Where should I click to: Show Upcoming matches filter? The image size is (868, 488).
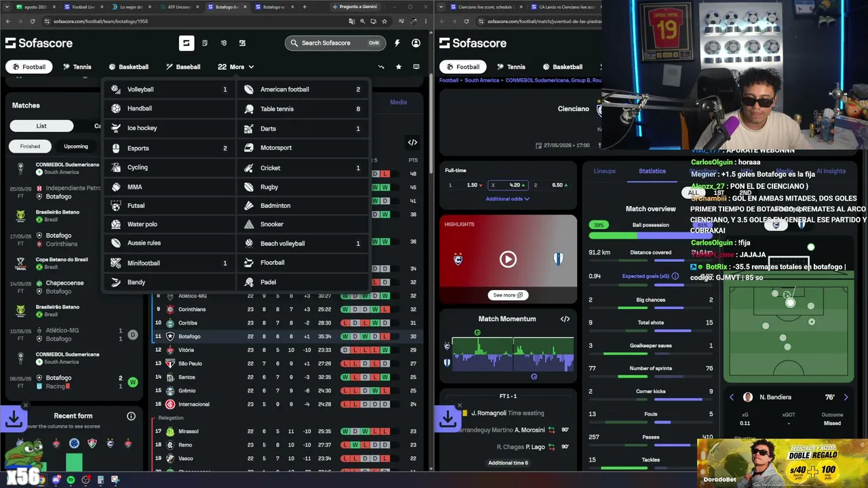tap(76, 146)
